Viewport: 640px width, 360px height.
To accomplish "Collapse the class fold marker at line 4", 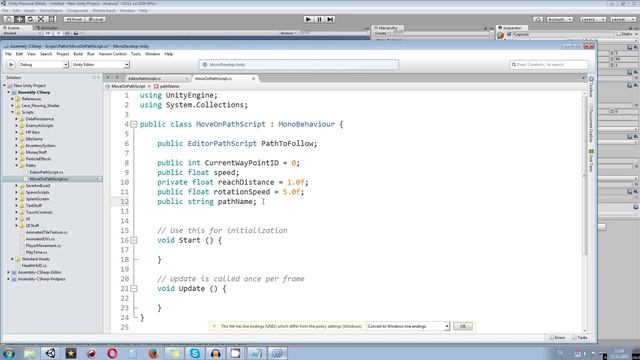I will (133, 124).
